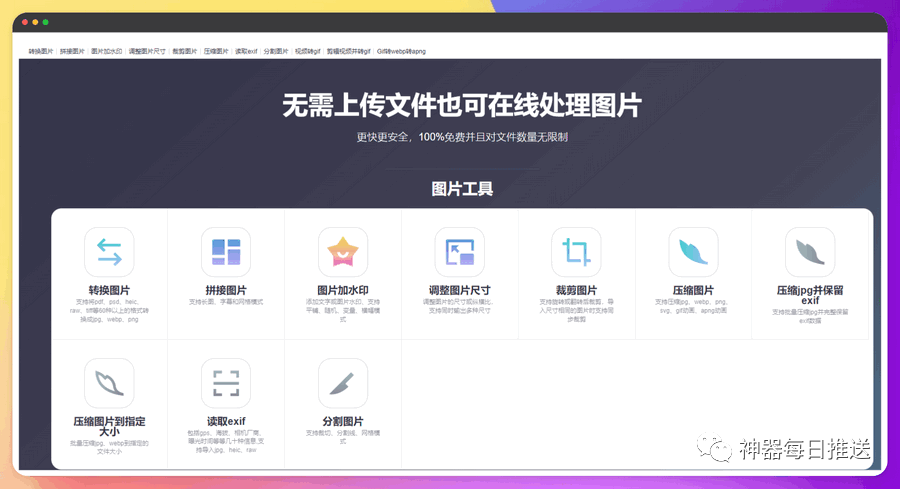Image resolution: width=900 pixels, height=489 pixels.
Task: Click the 读取exif scan-frame icon
Action: tap(226, 383)
